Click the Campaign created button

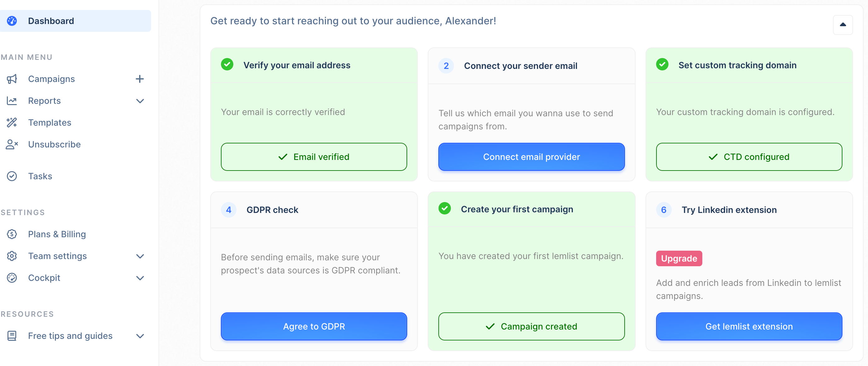[x=531, y=327]
